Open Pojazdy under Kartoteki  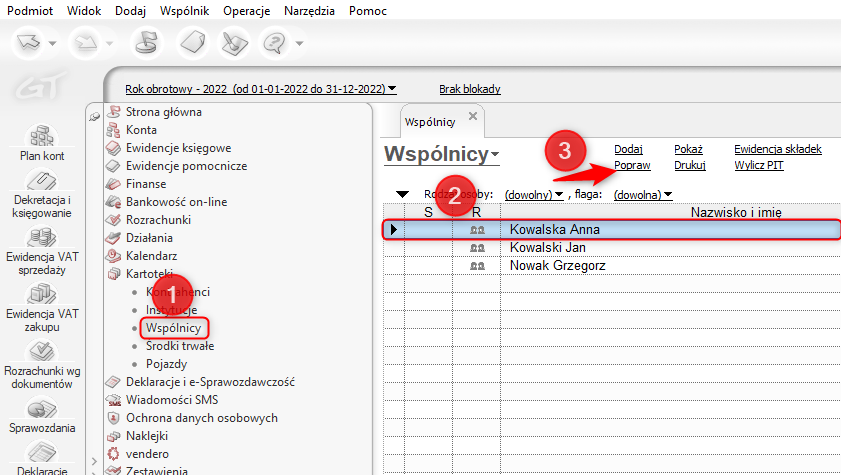[x=166, y=364]
